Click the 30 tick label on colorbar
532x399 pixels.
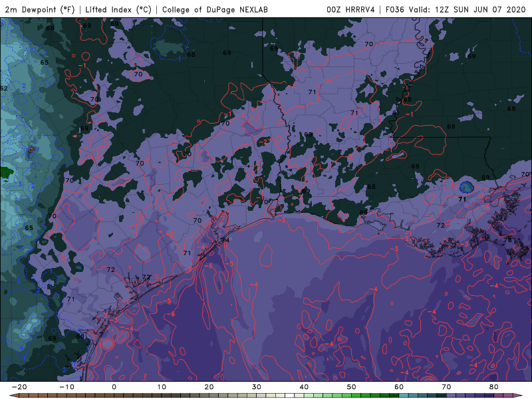257,387
